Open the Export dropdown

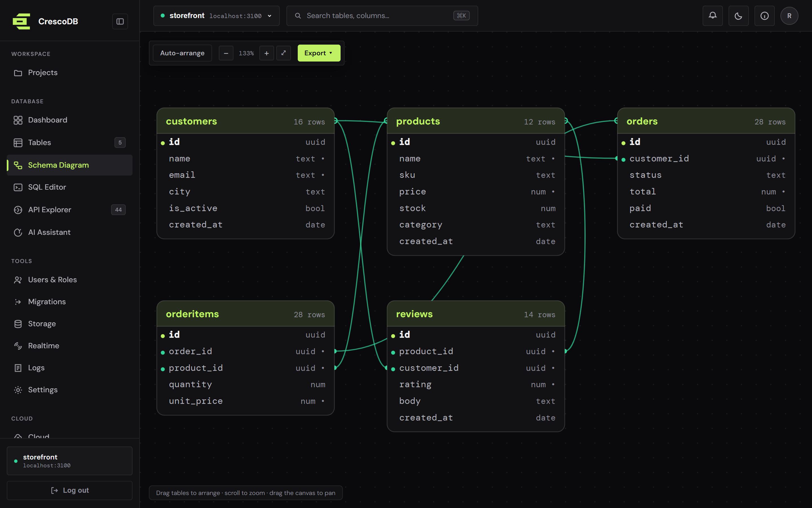coord(319,53)
